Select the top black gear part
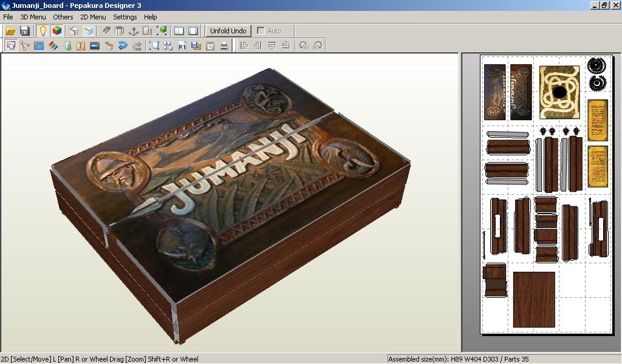Image resolution: width=622 pixels, height=364 pixels. tap(596, 66)
